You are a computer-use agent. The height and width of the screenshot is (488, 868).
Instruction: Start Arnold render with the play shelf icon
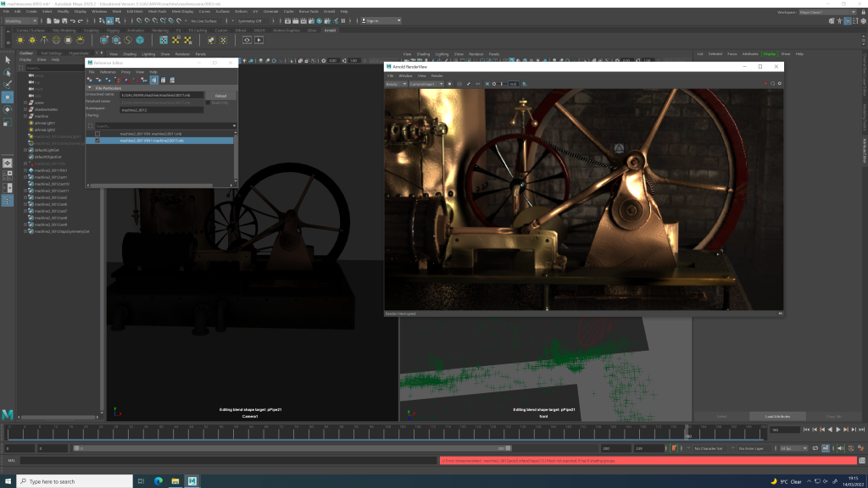click(259, 41)
